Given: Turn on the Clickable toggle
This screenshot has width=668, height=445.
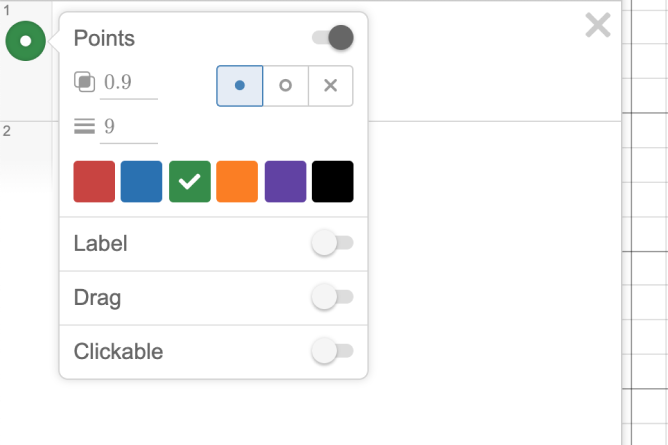Looking at the screenshot, I should 333,351.
